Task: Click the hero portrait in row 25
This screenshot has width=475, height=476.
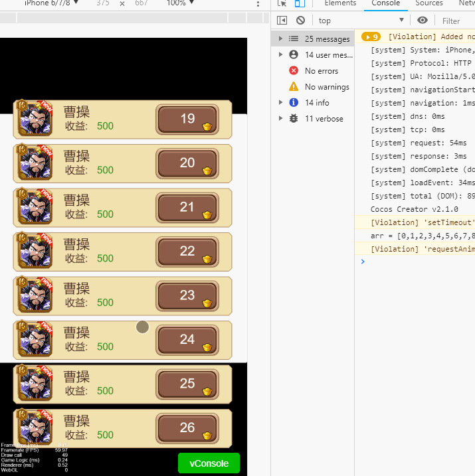Action: pos(35,383)
